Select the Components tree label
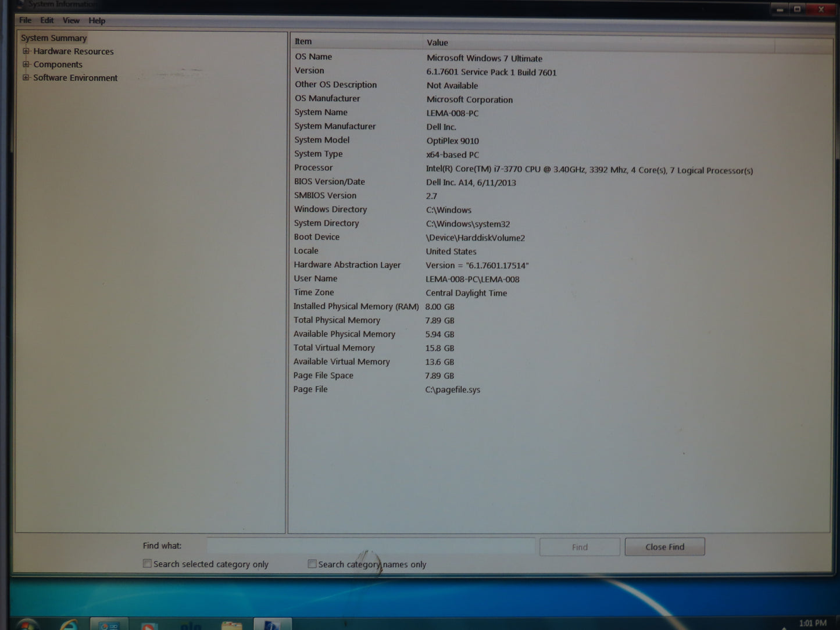Screen dimensions: 840x630 click(x=58, y=65)
